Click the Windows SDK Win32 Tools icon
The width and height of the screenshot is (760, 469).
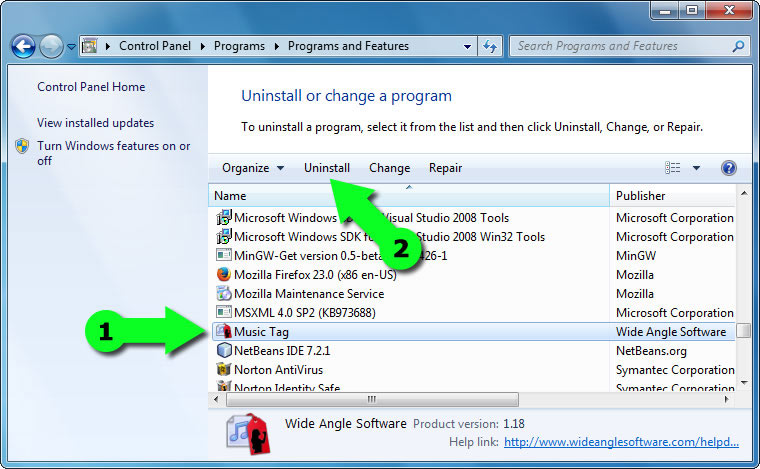223,236
